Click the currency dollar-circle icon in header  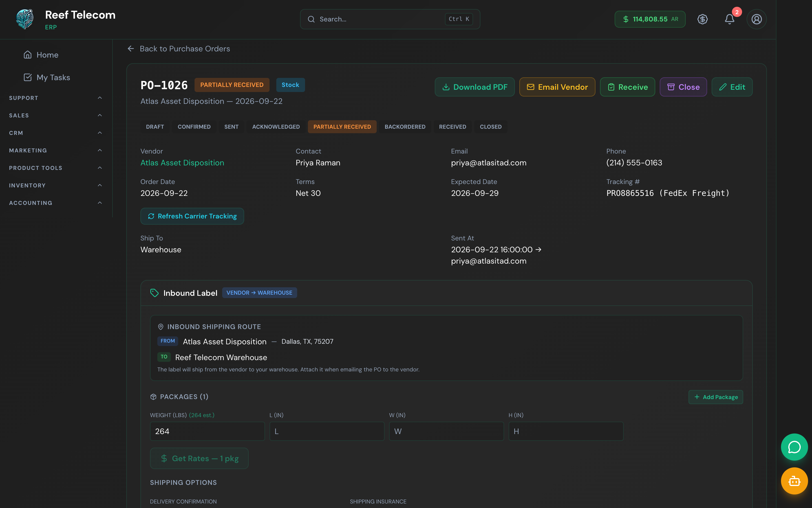pyautogui.click(x=703, y=19)
